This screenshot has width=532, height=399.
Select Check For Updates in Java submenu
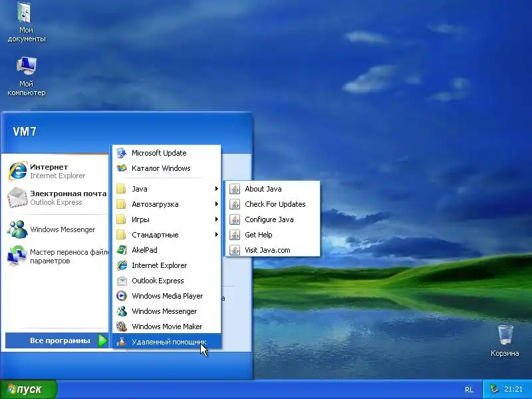(x=273, y=204)
